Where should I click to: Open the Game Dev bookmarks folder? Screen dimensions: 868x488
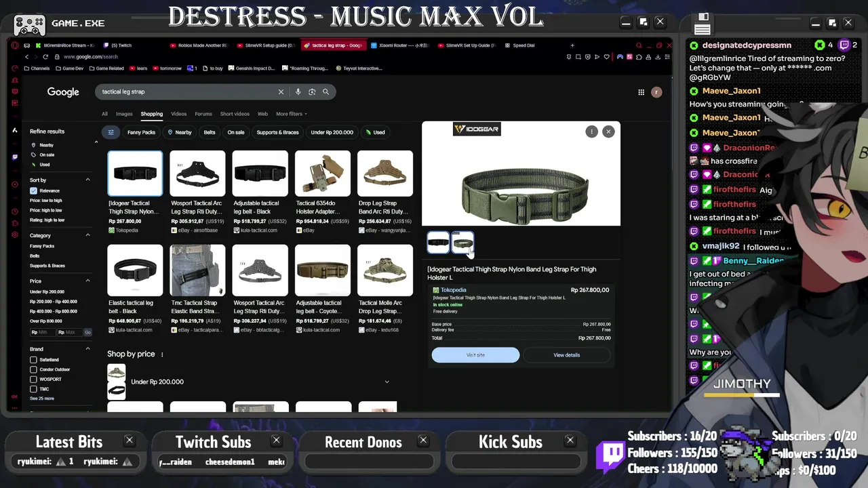pos(69,68)
